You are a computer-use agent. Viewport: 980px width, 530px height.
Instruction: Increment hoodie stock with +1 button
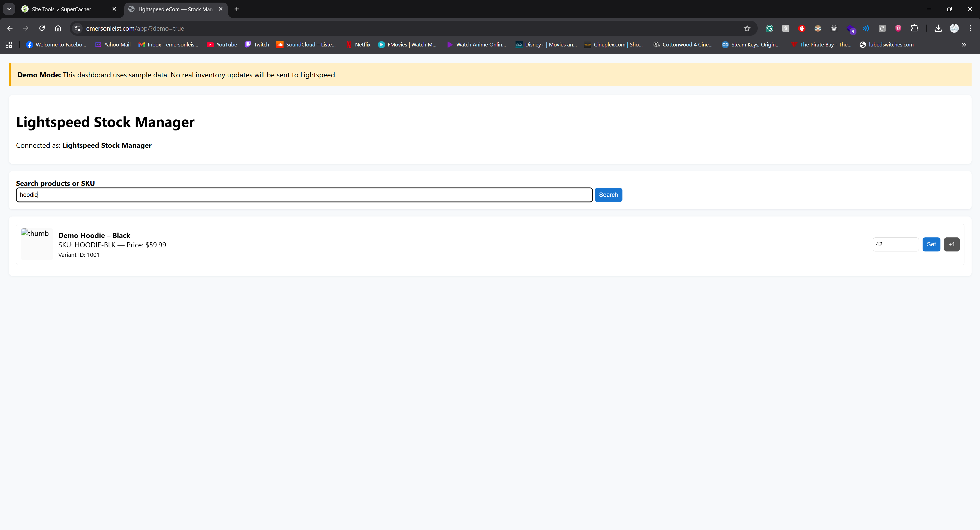coord(951,244)
